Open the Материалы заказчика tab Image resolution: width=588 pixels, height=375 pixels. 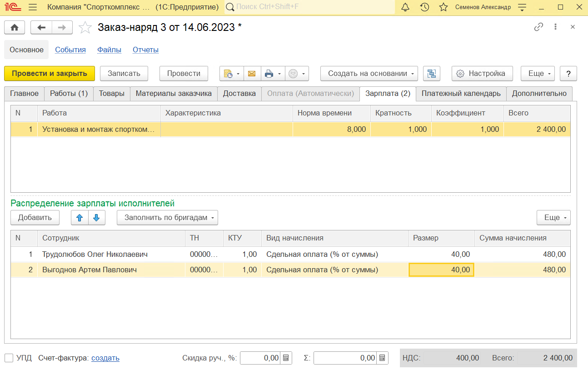[174, 94]
